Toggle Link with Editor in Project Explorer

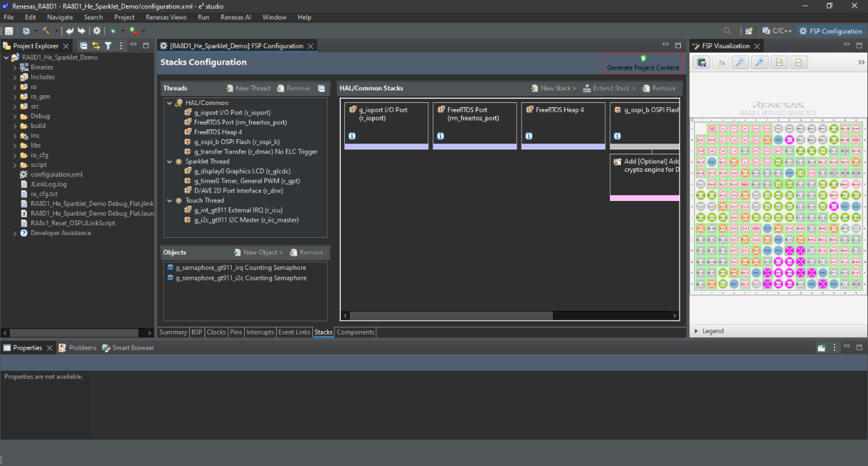(x=96, y=46)
